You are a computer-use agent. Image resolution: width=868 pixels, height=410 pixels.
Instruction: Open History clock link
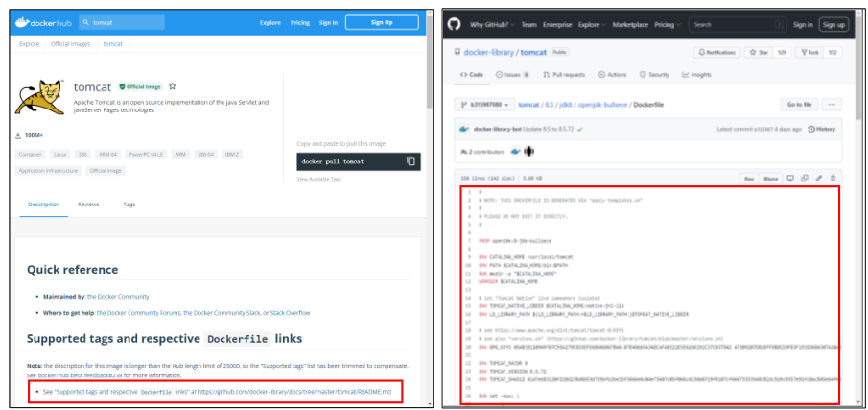pos(822,129)
